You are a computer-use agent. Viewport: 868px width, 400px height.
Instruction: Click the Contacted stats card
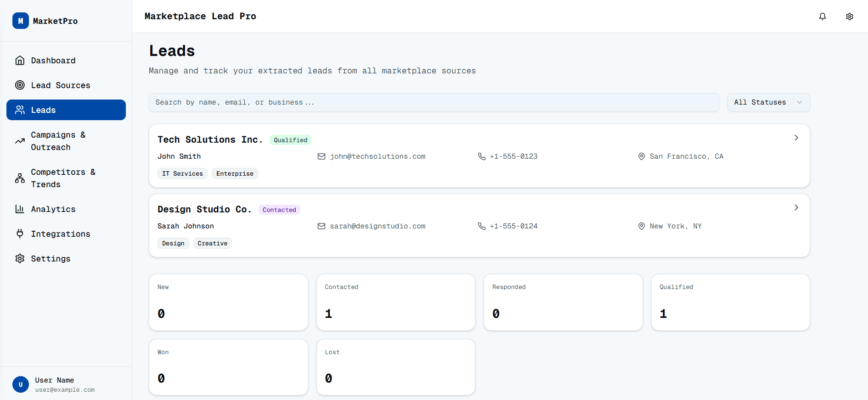pos(395,302)
